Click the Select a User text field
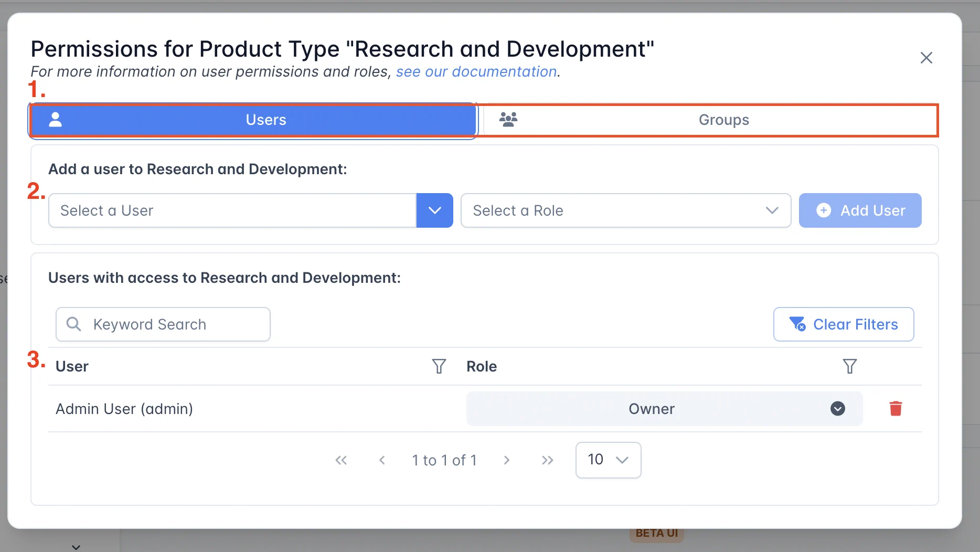 point(232,210)
